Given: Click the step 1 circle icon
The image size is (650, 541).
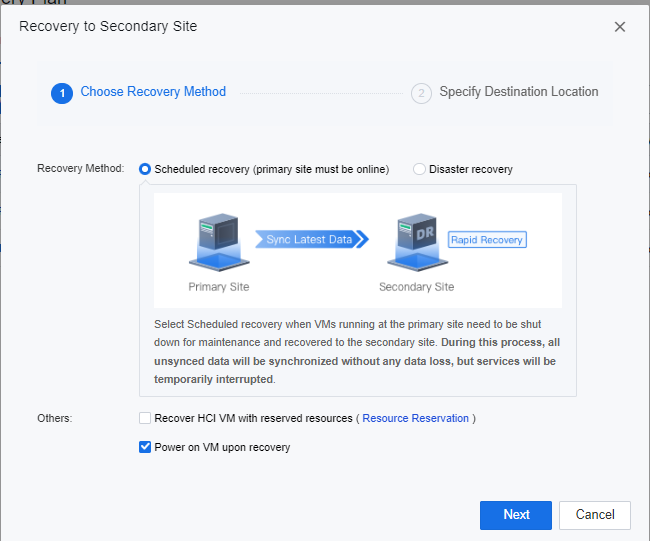Looking at the screenshot, I should (x=62, y=93).
